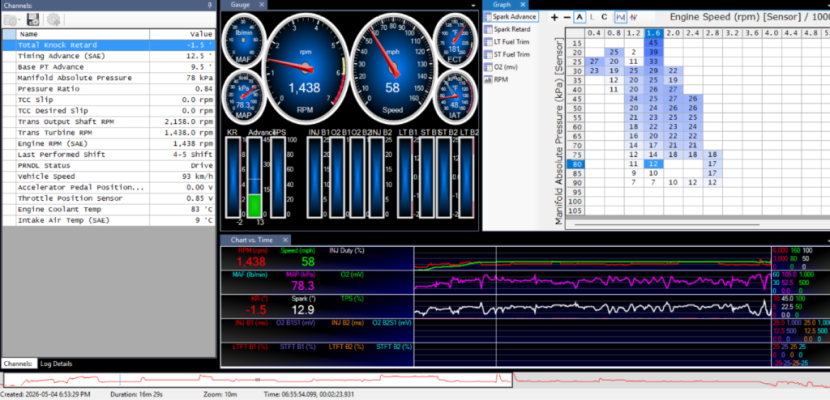
Task: Click the Name column header
Action: coord(83,34)
